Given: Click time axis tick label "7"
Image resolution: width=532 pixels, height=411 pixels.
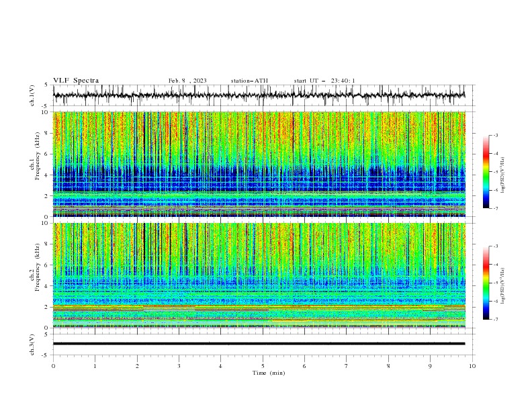Looking at the screenshot, I should 347,366.
